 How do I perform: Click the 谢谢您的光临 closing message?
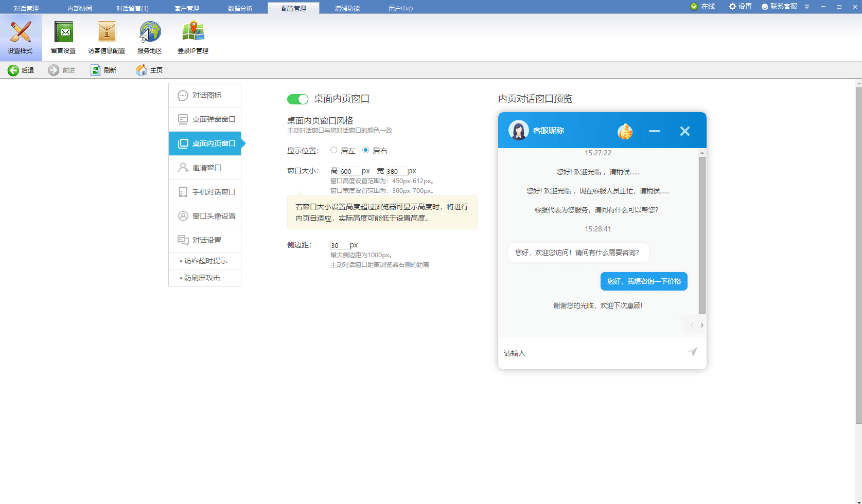click(x=598, y=305)
